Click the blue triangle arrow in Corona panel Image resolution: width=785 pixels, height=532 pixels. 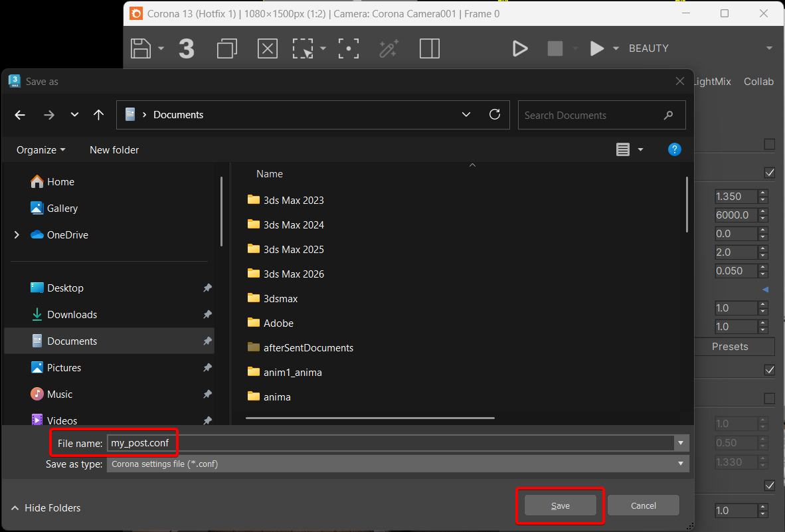tap(765, 290)
